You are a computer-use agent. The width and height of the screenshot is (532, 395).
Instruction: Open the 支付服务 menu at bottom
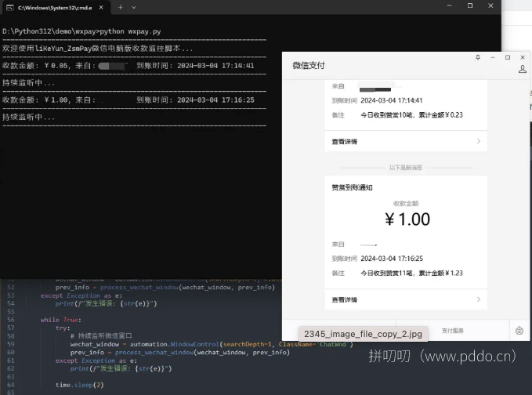coord(453,331)
